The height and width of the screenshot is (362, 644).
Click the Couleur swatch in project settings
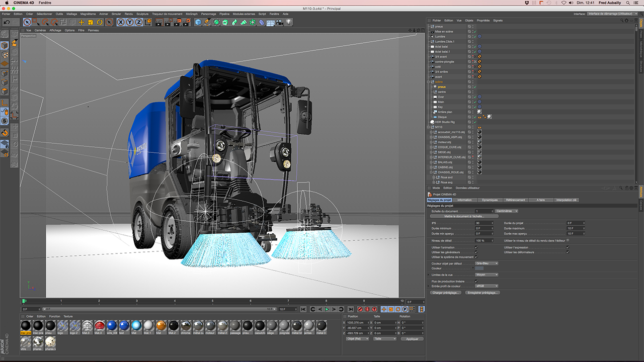(479, 268)
